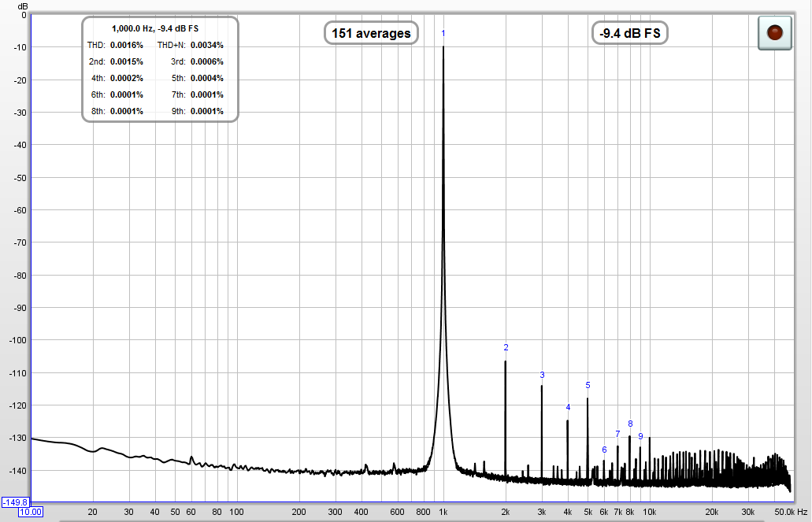Click the fundamental marker label 1

pos(443,34)
